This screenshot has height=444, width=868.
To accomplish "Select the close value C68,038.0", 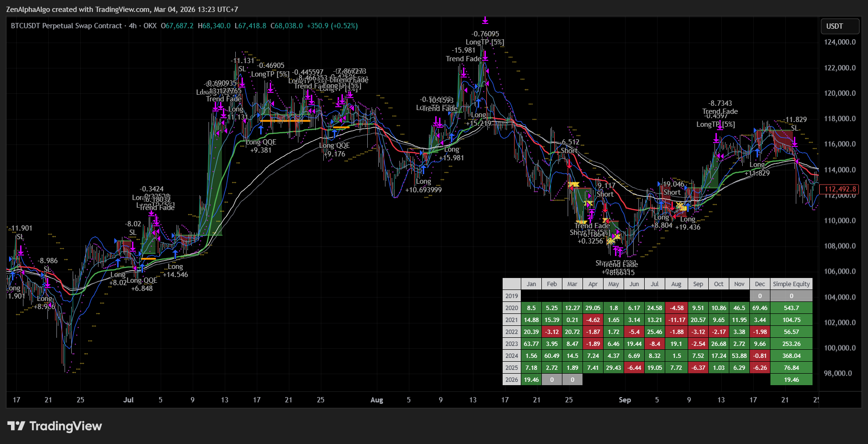I will pos(287,26).
